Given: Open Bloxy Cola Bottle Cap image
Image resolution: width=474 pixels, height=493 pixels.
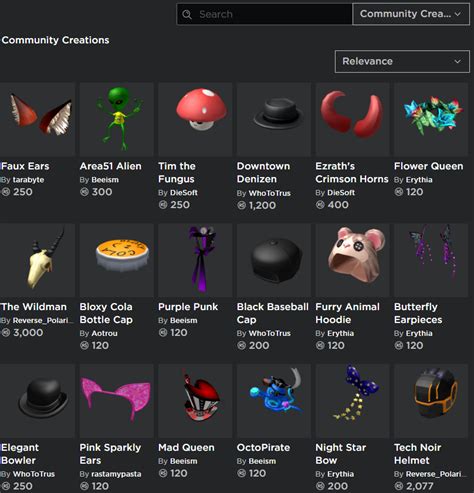Looking at the screenshot, I should [x=117, y=260].
